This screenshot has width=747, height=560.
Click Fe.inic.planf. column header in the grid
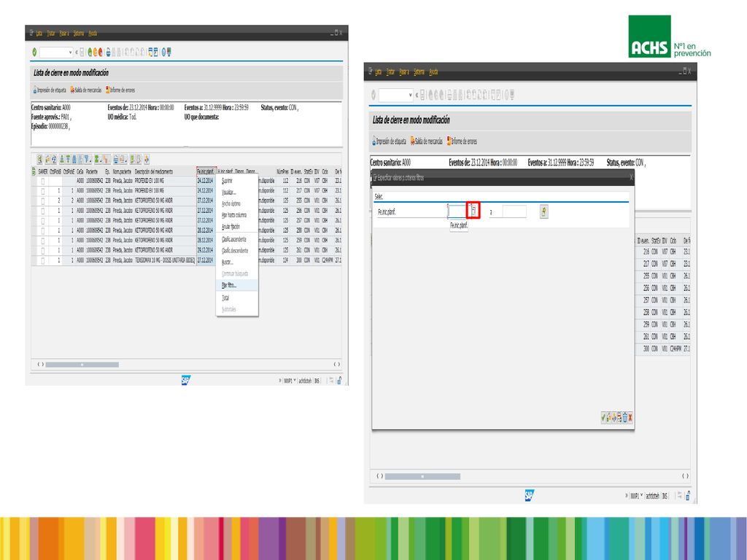(x=206, y=171)
